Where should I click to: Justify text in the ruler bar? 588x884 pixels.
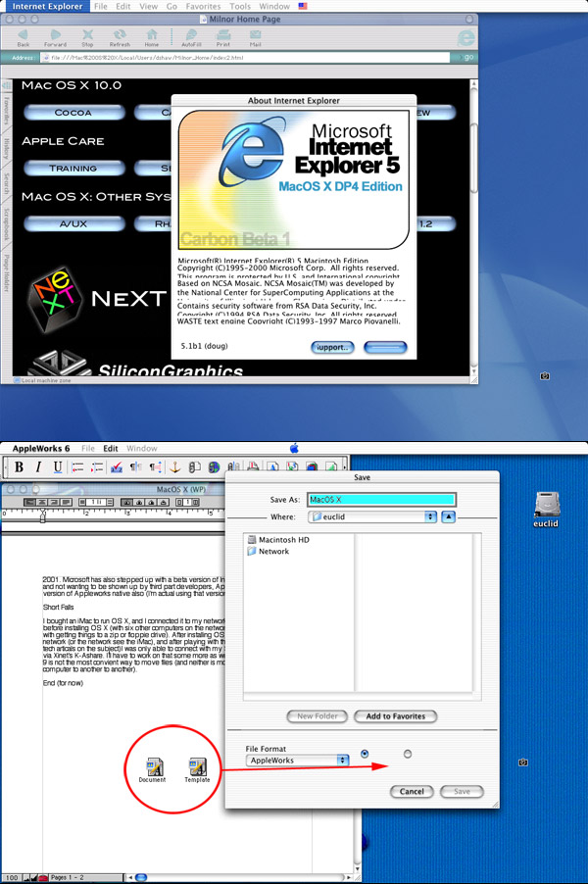(x=67, y=502)
